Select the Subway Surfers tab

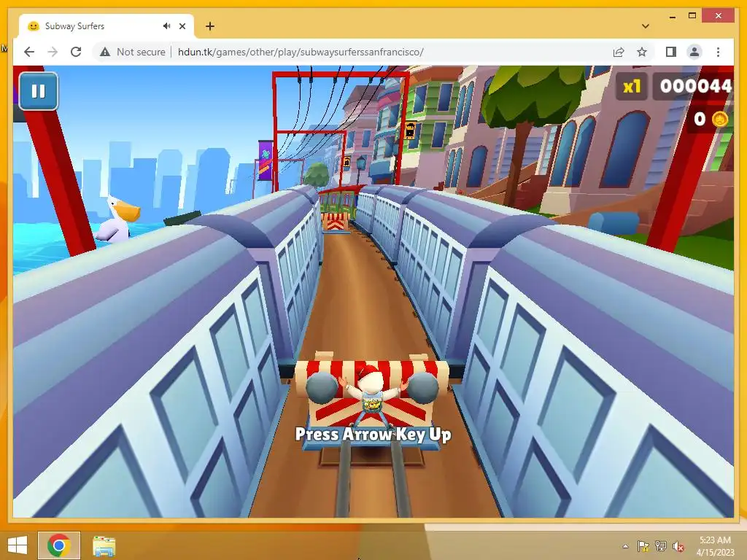click(107, 26)
